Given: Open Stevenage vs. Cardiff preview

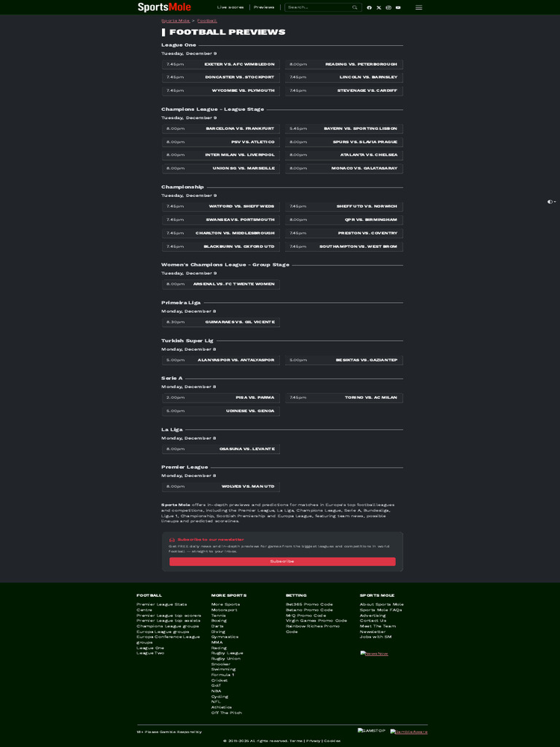Looking at the screenshot, I should [x=344, y=91].
